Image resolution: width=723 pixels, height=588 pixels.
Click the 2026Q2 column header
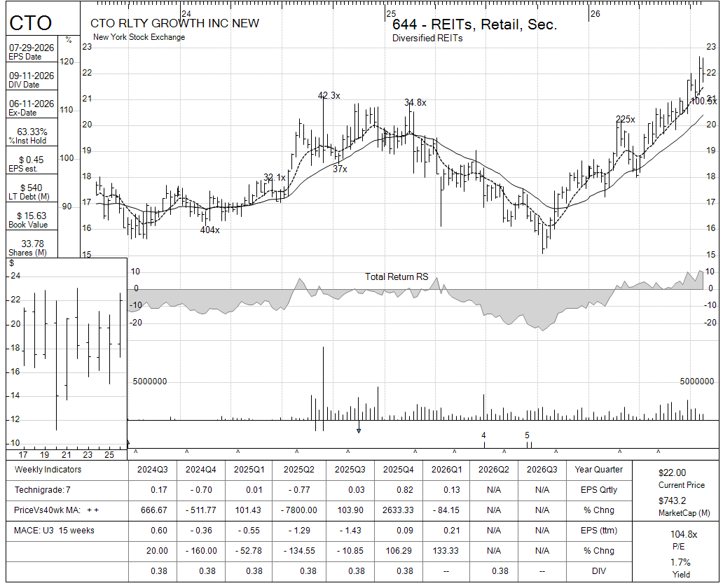click(x=494, y=470)
